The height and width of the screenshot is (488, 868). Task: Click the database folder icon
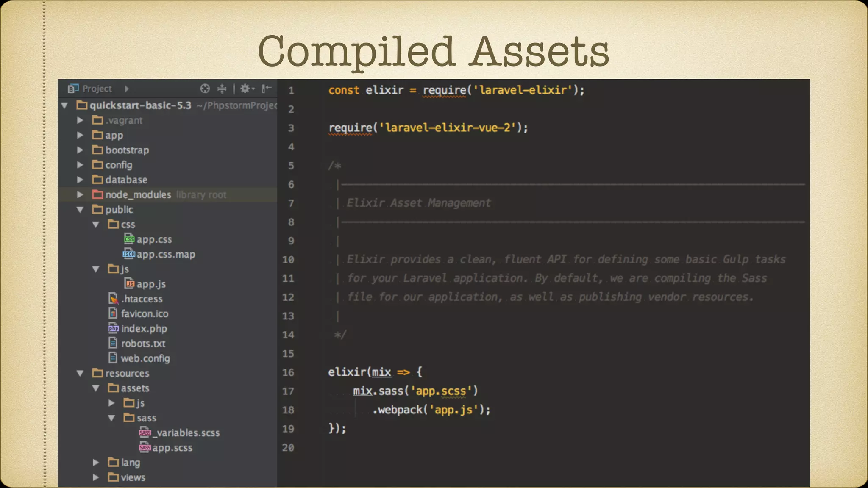tap(98, 180)
